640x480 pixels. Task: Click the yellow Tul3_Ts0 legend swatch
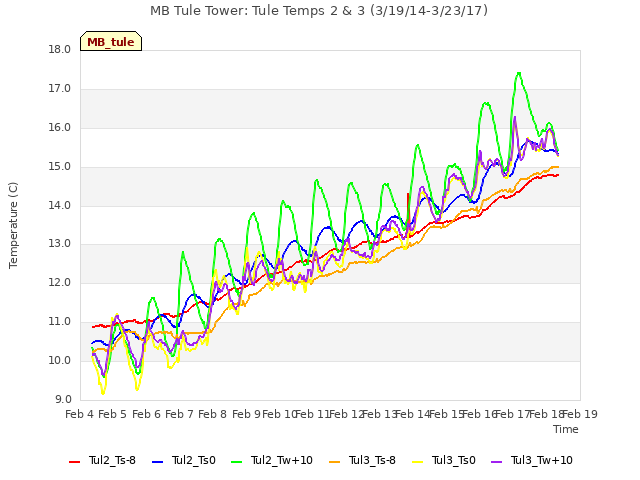(x=418, y=462)
